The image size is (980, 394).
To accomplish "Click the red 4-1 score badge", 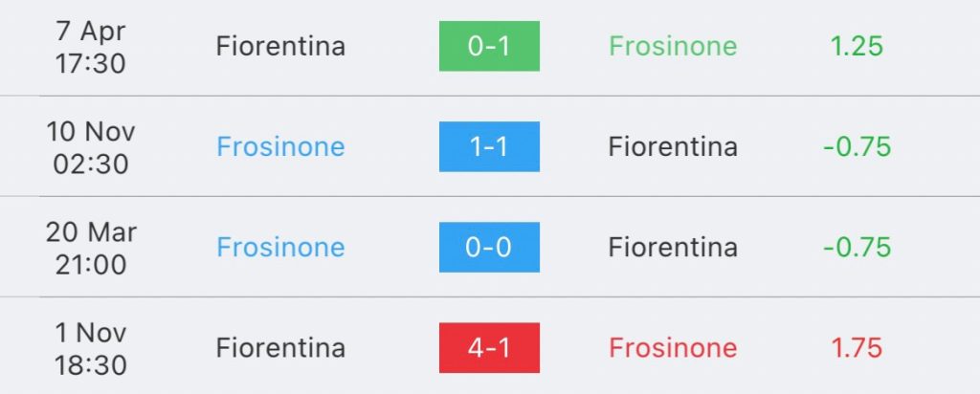I will (489, 347).
